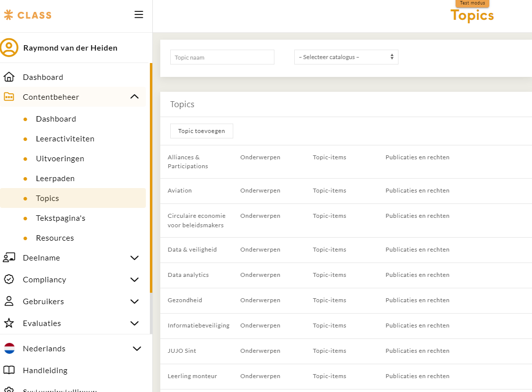Click the Topic naam search field
532x392 pixels.
[222, 57]
